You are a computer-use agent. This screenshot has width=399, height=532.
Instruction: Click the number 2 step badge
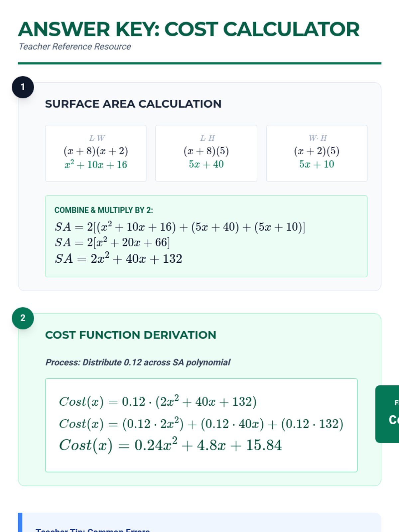[23, 318]
